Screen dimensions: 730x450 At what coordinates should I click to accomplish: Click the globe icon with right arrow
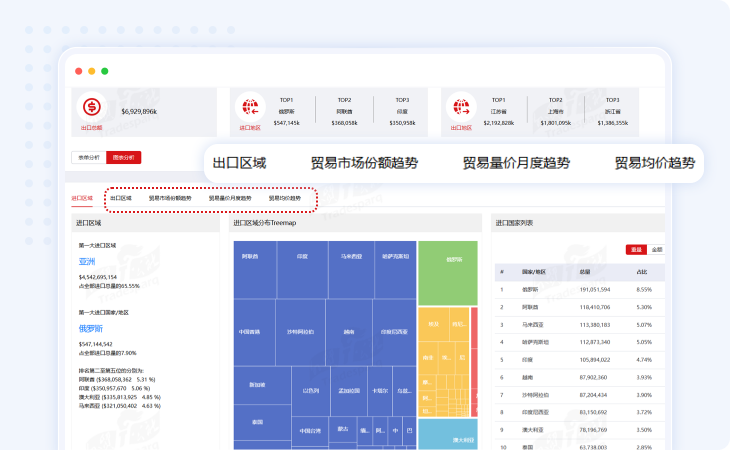click(460, 106)
